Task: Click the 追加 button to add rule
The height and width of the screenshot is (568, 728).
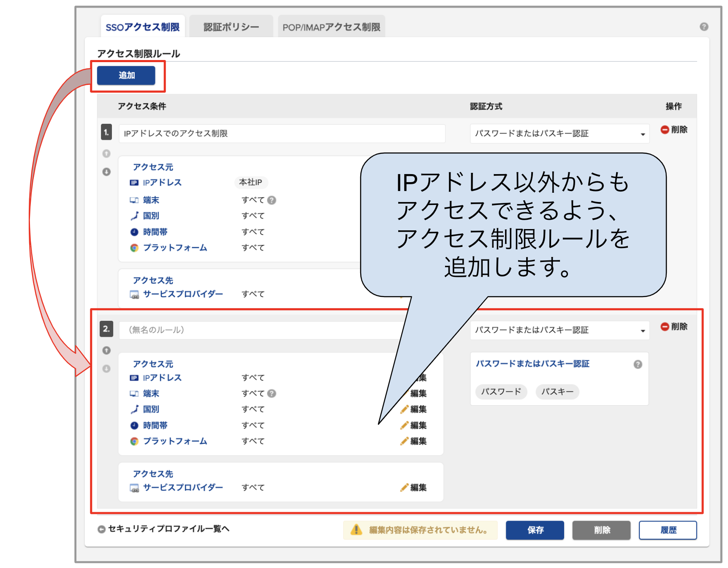Action: (x=126, y=75)
